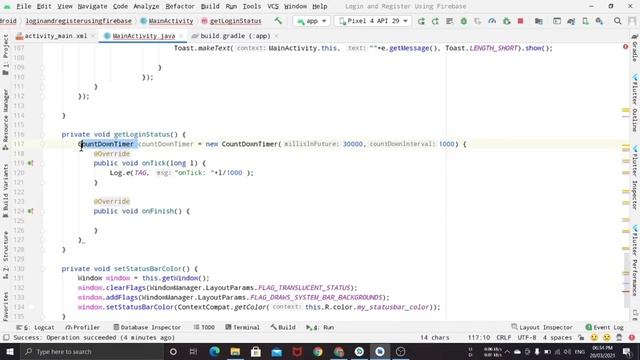Open the Refactor menu

pyautogui.click(x=180, y=7)
